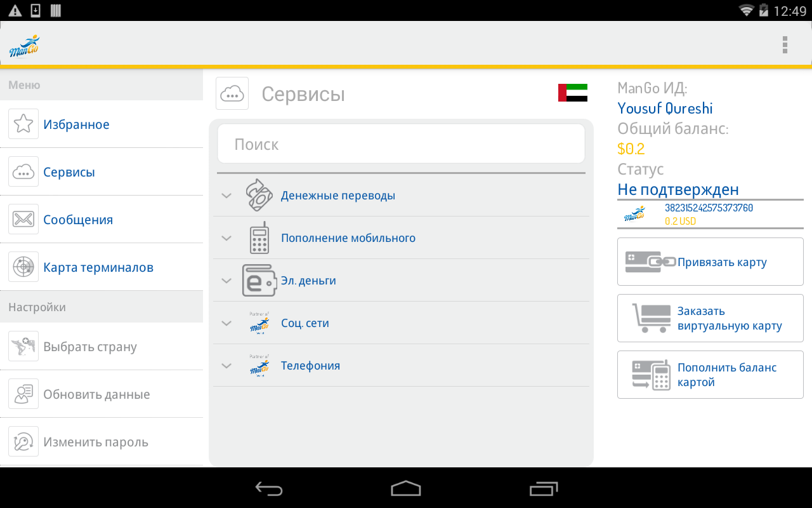Focus the Поиск search field

pyautogui.click(x=401, y=144)
